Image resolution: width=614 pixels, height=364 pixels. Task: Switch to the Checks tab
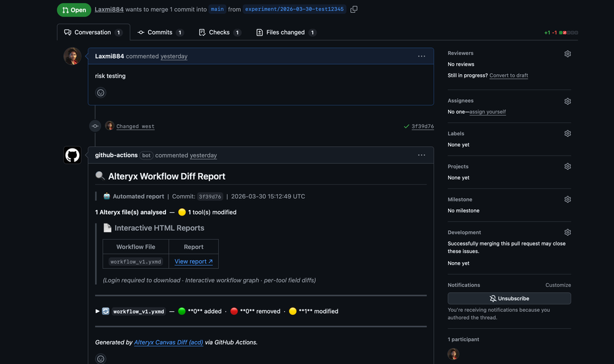(219, 33)
